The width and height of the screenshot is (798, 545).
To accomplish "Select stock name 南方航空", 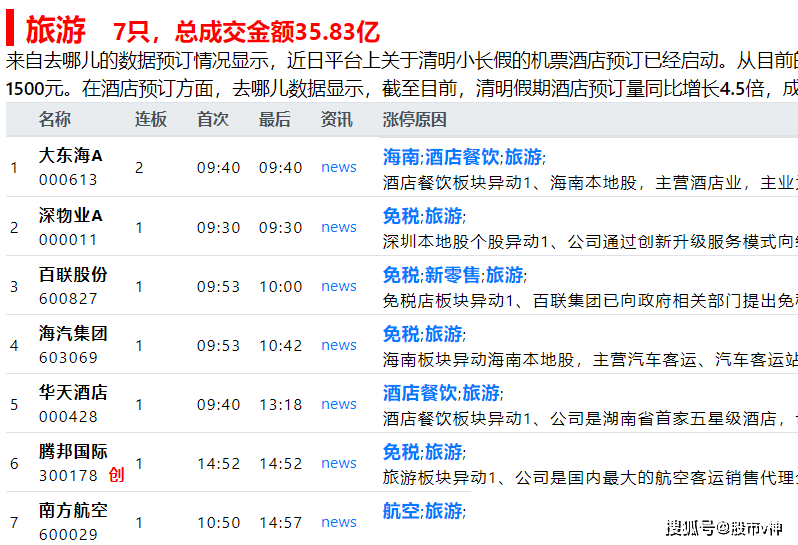I will [73, 510].
